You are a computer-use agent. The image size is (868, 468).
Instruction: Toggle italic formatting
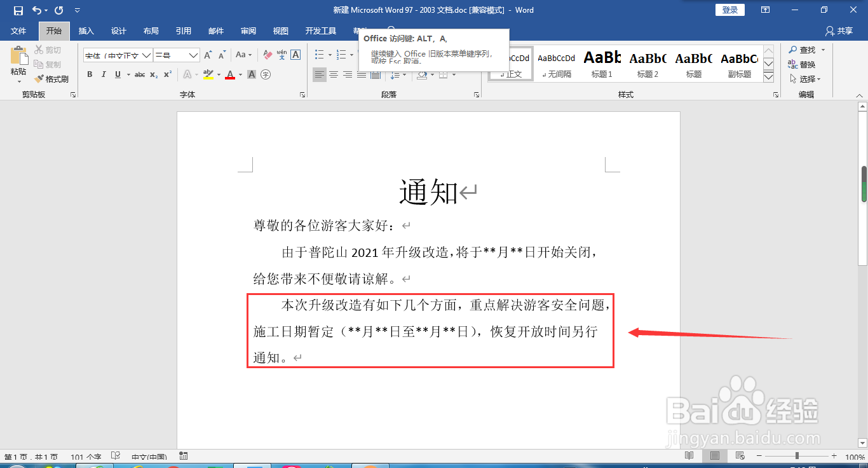pyautogui.click(x=104, y=74)
